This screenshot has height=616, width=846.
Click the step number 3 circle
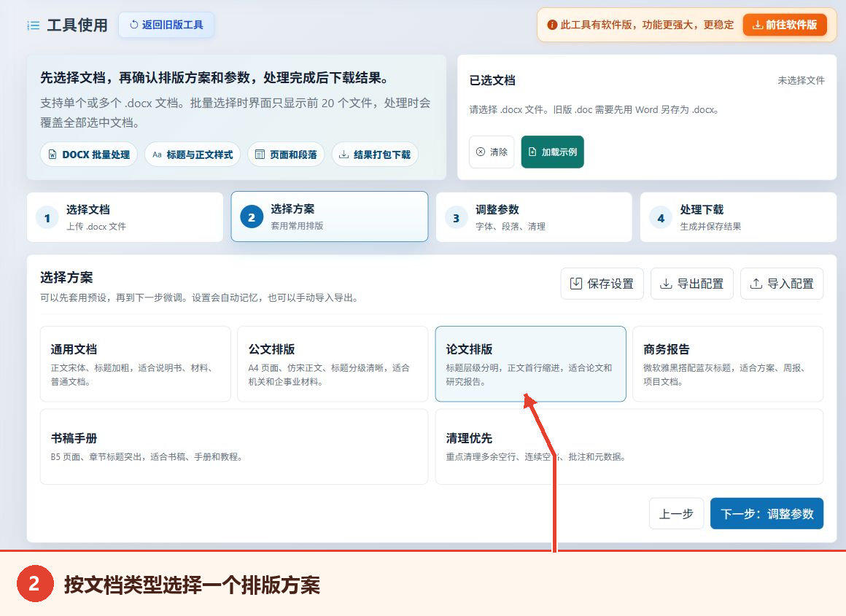coord(457,218)
